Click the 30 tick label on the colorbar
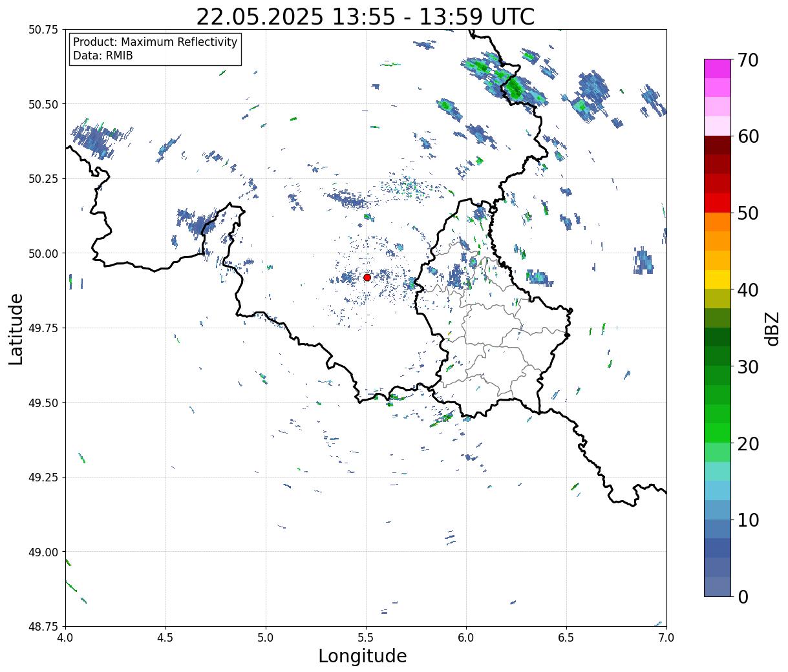This screenshot has width=788, height=672. point(747,366)
